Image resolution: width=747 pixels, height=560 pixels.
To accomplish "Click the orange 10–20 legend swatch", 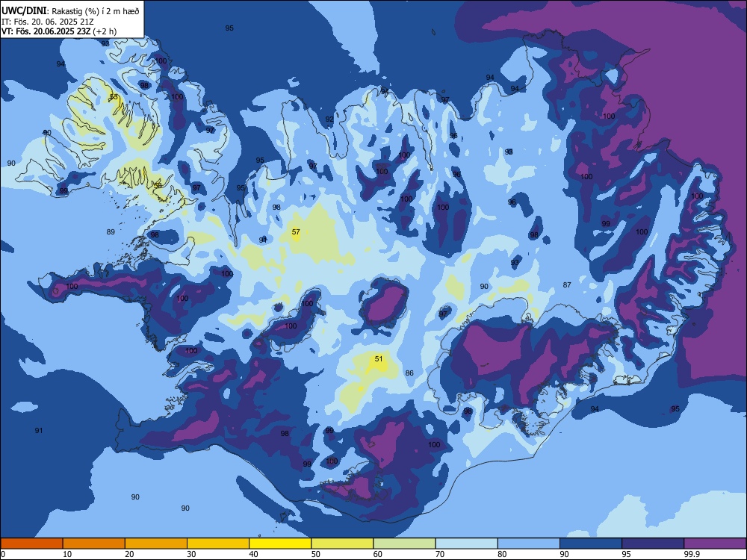I will coord(94,544).
